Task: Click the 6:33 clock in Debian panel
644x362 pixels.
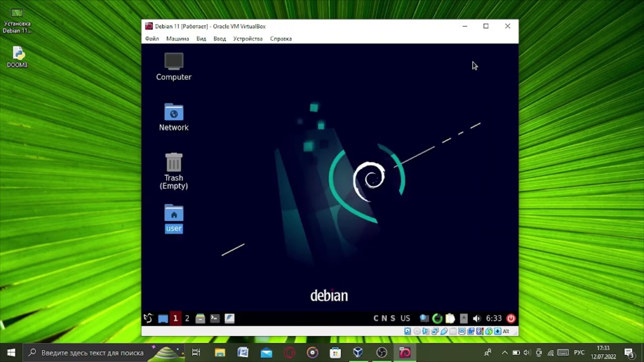Action: (494, 318)
